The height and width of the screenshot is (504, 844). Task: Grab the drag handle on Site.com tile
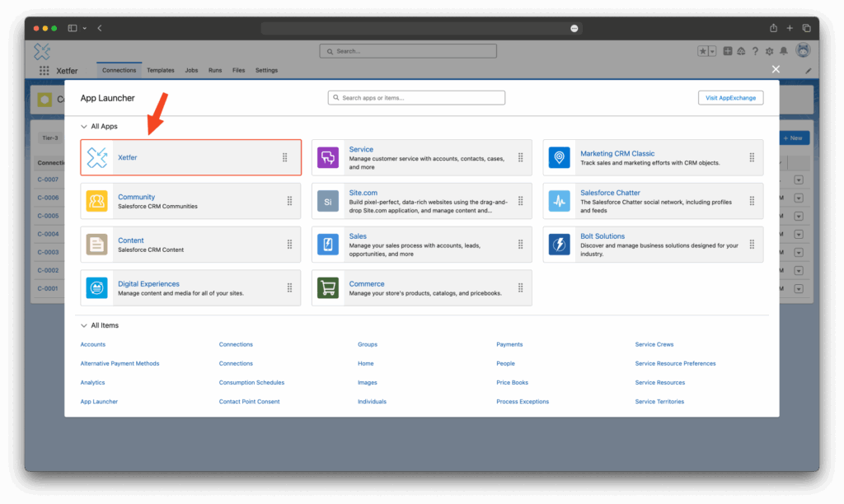click(x=521, y=201)
